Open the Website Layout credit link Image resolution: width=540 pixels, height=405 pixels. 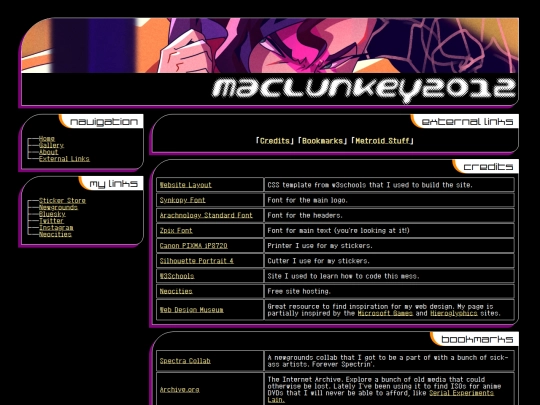(186, 185)
